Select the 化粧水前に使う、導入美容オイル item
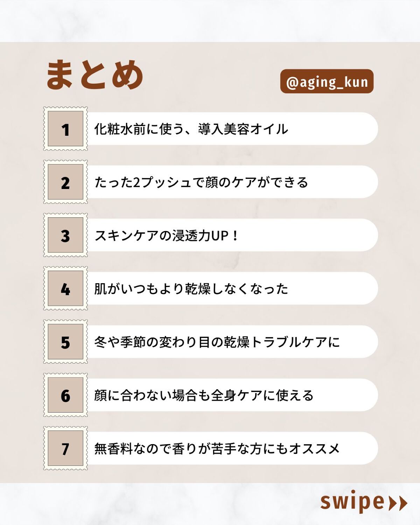The width and height of the screenshot is (420, 525). (191, 129)
